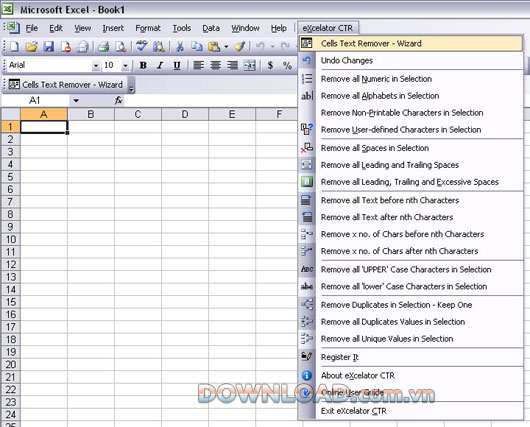This screenshot has width=530, height=427.
Task: Expand Cells Text Remover toolbar options arrow
Action: pos(131,85)
